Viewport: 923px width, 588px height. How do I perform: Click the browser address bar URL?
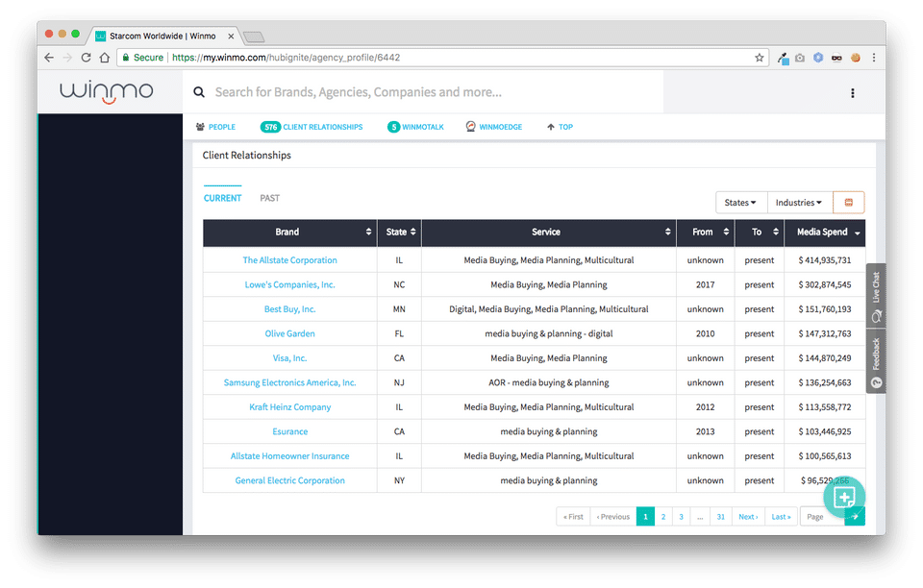coord(287,58)
